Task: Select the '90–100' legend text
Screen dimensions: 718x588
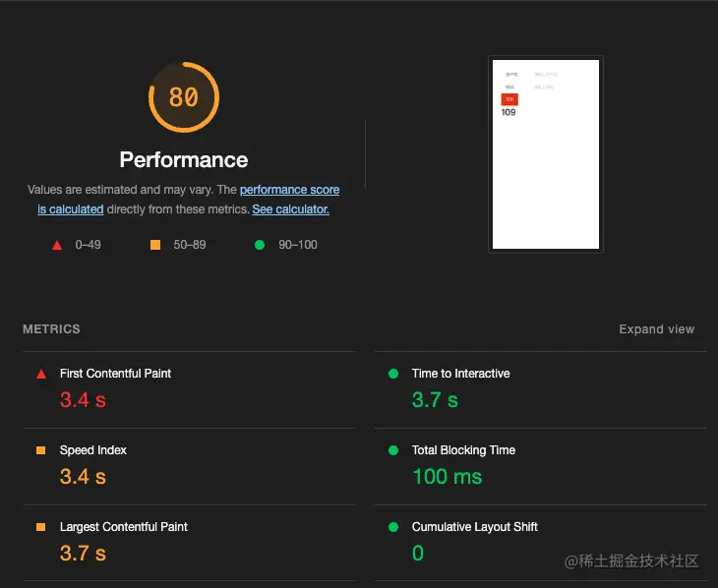Action: pyautogui.click(x=298, y=245)
